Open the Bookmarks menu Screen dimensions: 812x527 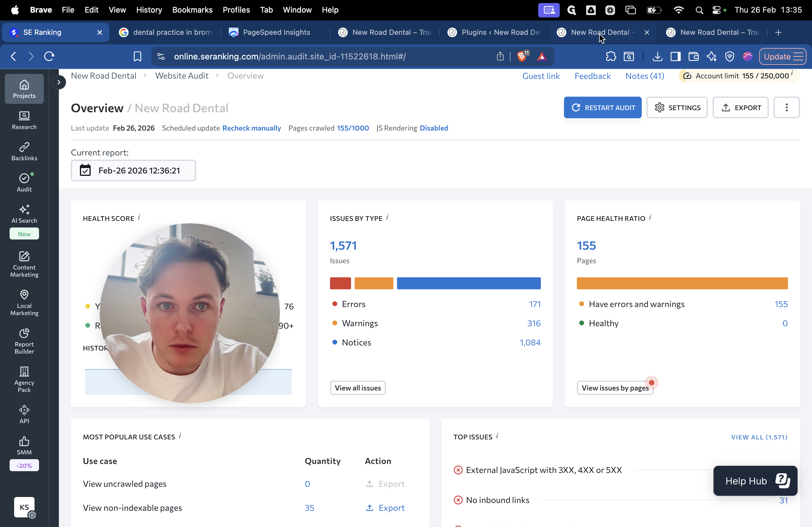click(x=192, y=10)
